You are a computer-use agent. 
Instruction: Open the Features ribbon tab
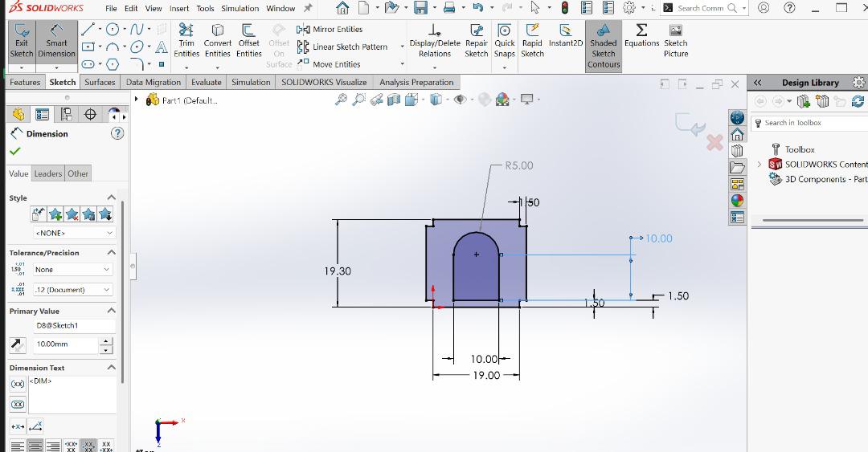[x=25, y=83]
